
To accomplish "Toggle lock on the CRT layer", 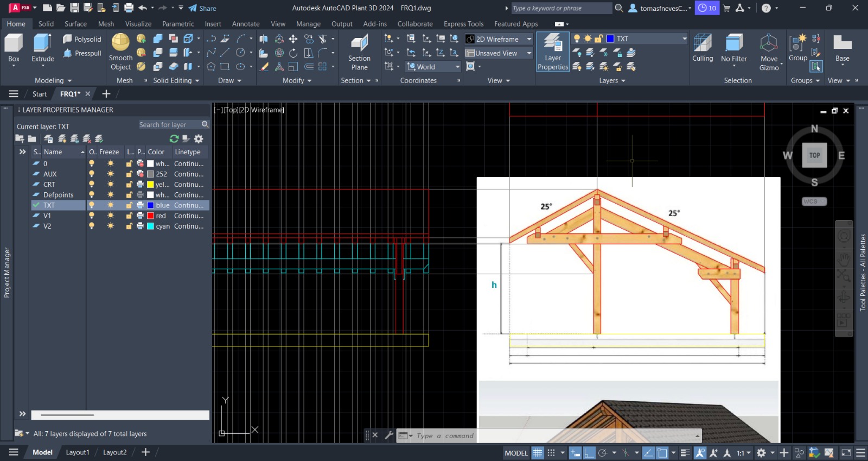I will pyautogui.click(x=129, y=185).
